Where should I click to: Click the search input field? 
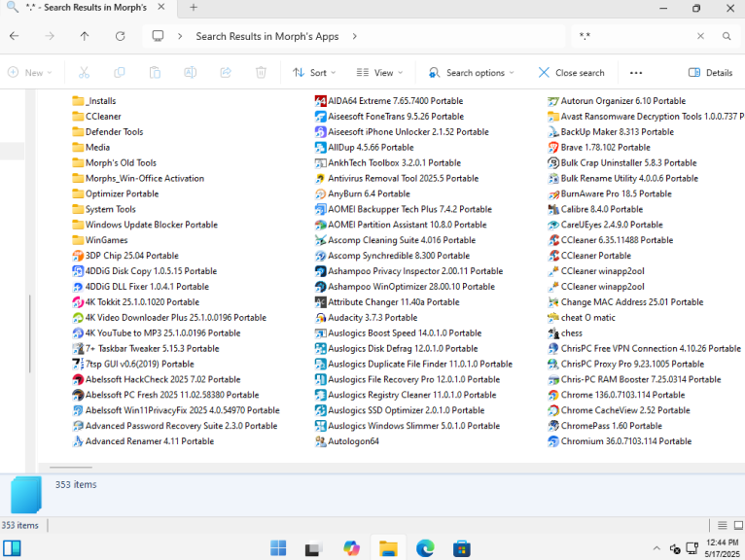[634, 36]
